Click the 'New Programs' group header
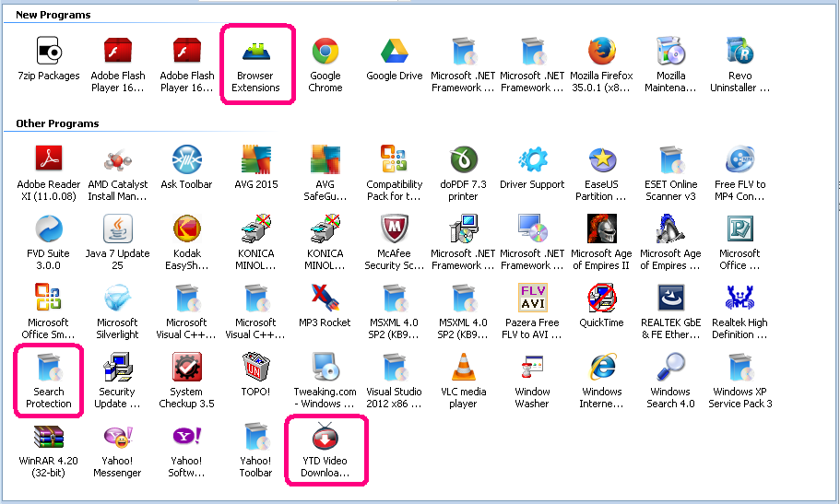The height and width of the screenshot is (504, 840). (53, 15)
